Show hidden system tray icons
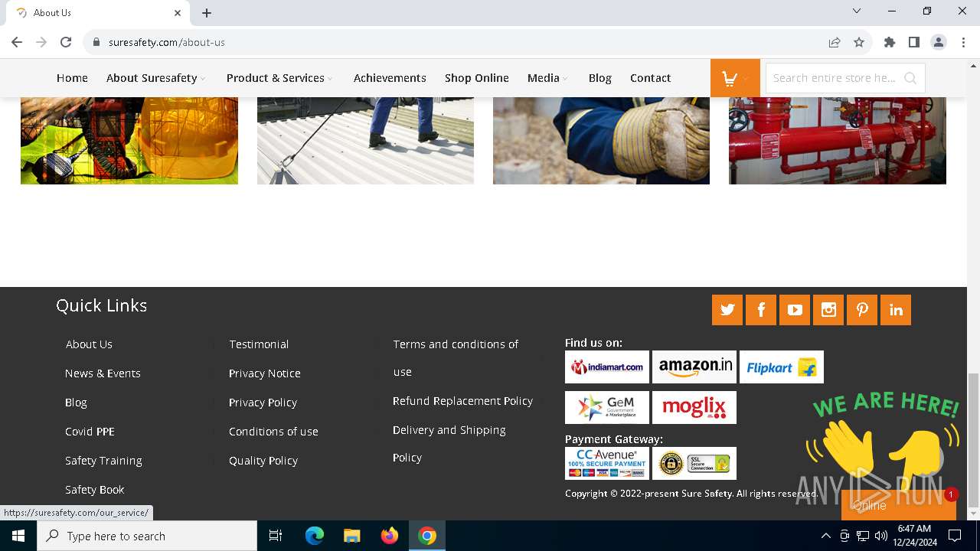Viewport: 980px width, 551px height. tap(825, 536)
